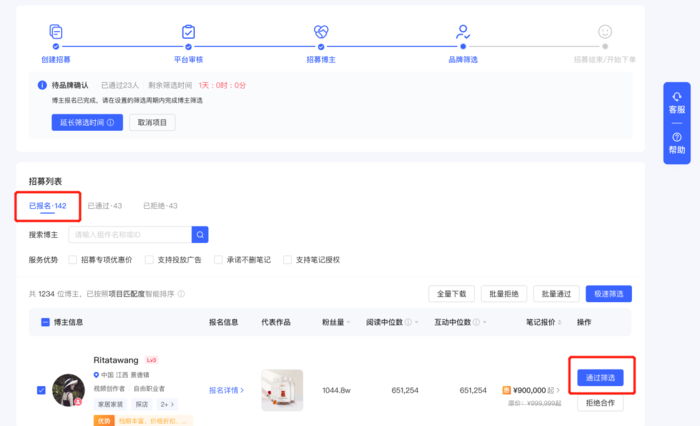
Task: Switch to the 已通过·43 tab
Action: (x=104, y=206)
